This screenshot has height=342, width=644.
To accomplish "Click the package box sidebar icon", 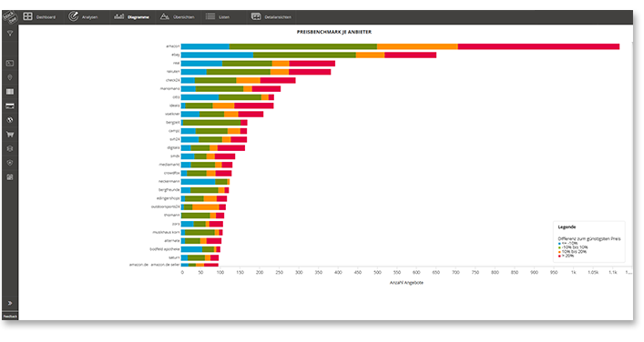I will pyautogui.click(x=10, y=148).
